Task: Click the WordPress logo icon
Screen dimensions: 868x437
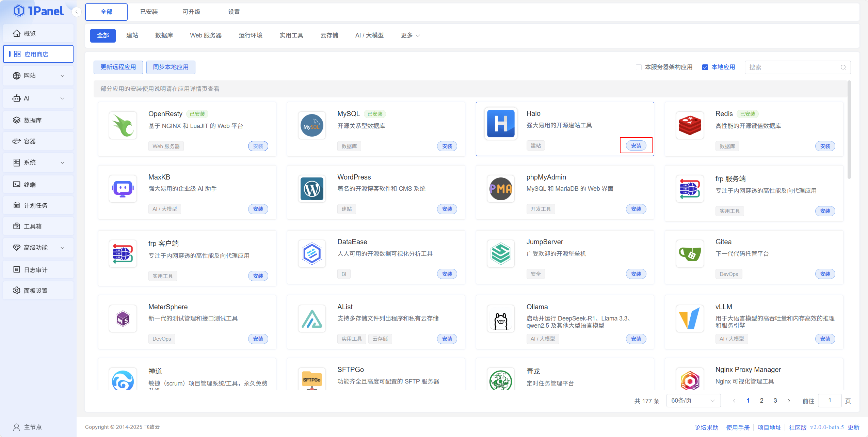Action: [x=312, y=189]
